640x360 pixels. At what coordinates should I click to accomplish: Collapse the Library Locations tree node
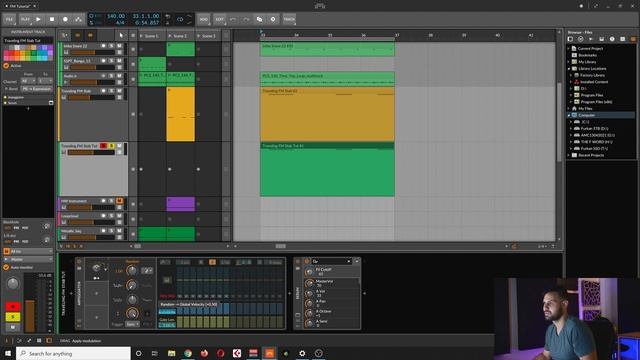click(569, 69)
